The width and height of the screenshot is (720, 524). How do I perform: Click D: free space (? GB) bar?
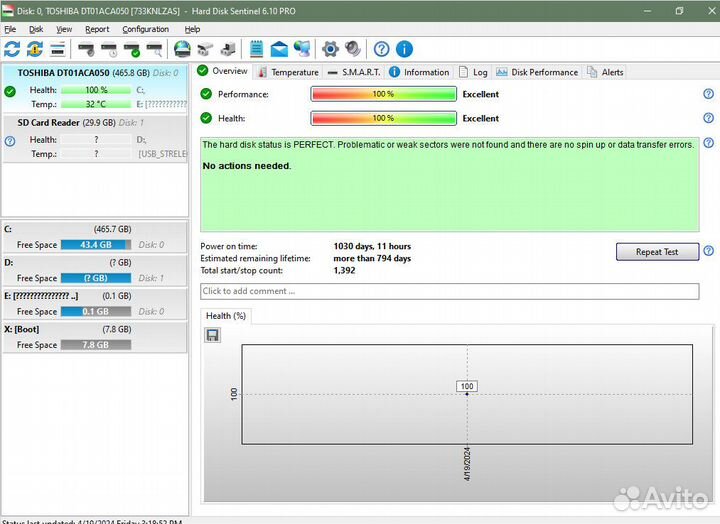click(x=96, y=278)
